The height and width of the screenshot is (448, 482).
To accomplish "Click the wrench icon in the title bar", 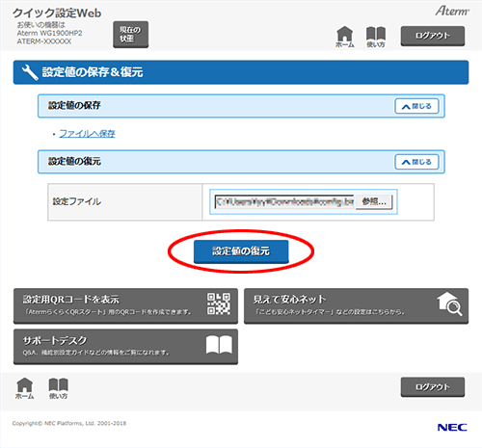I will [x=30, y=72].
